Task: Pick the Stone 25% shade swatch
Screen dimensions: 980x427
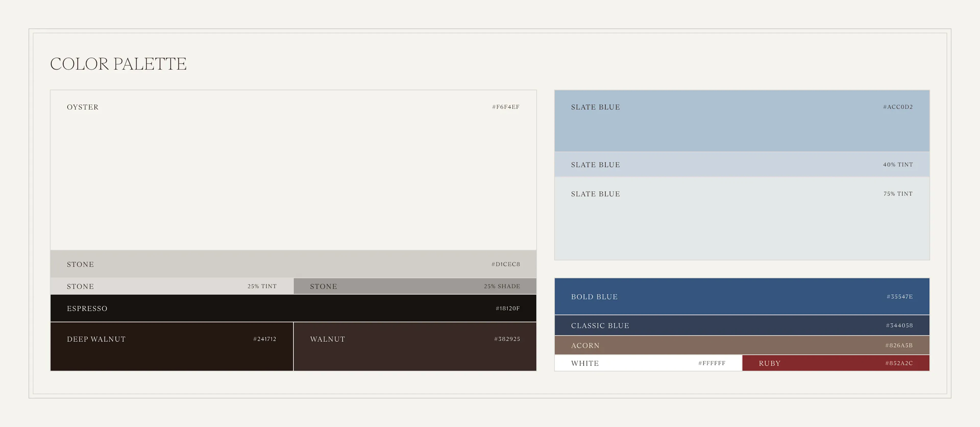Action: pos(415,286)
